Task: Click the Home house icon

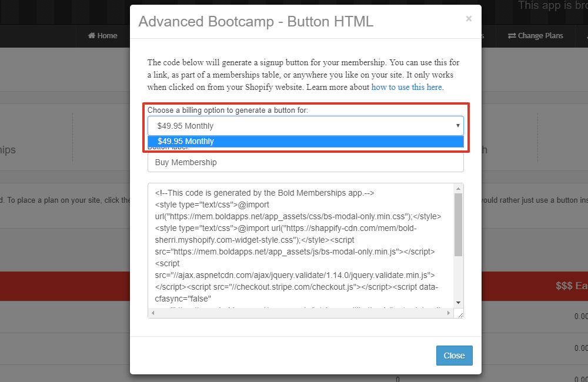Action: pyautogui.click(x=92, y=36)
